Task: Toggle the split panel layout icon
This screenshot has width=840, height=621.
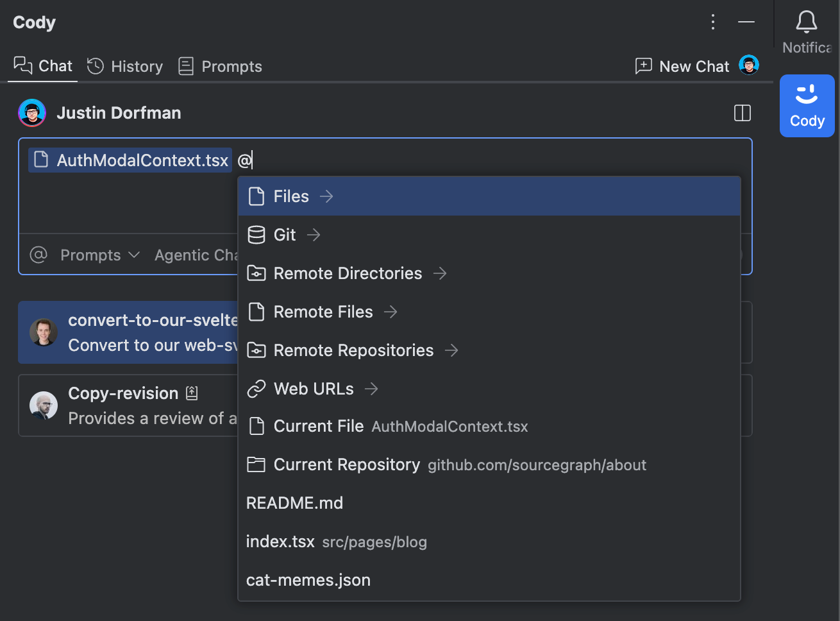Action: [743, 113]
